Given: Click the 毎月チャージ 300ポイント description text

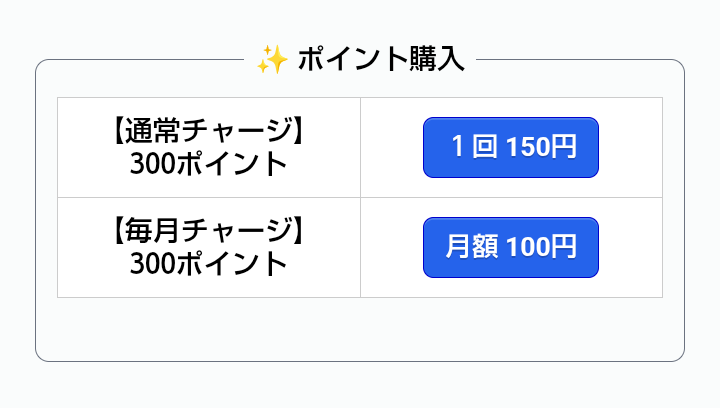Looking at the screenshot, I should (x=208, y=248).
